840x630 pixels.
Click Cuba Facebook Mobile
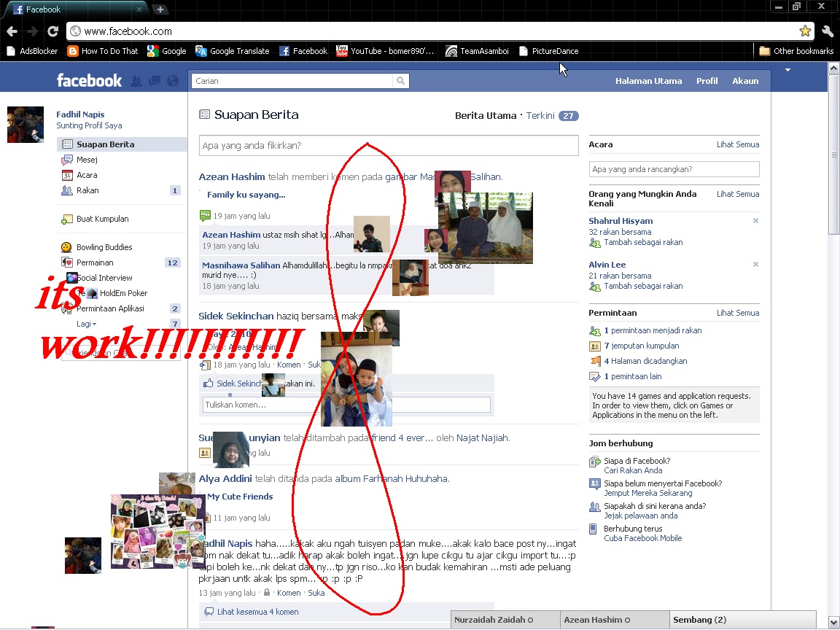tap(643, 538)
